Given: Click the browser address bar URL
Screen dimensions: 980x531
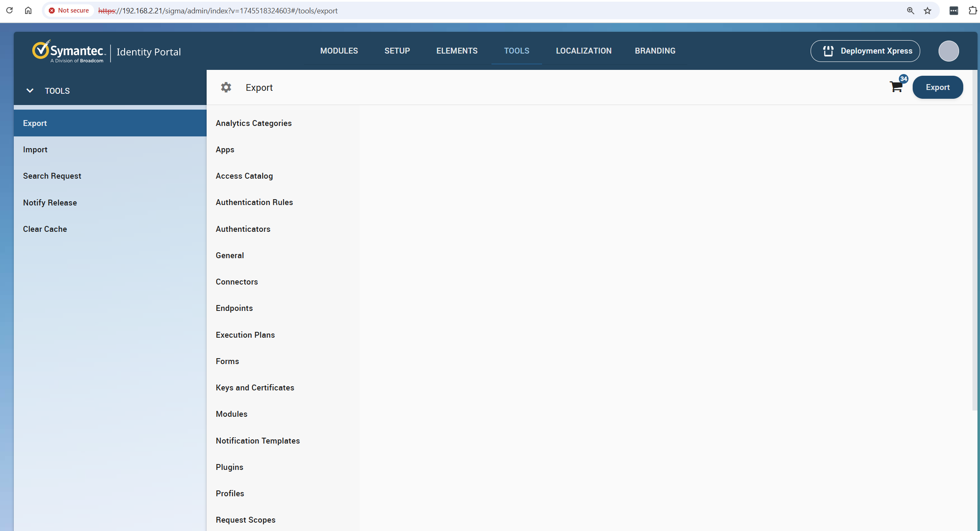Looking at the screenshot, I should point(217,11).
